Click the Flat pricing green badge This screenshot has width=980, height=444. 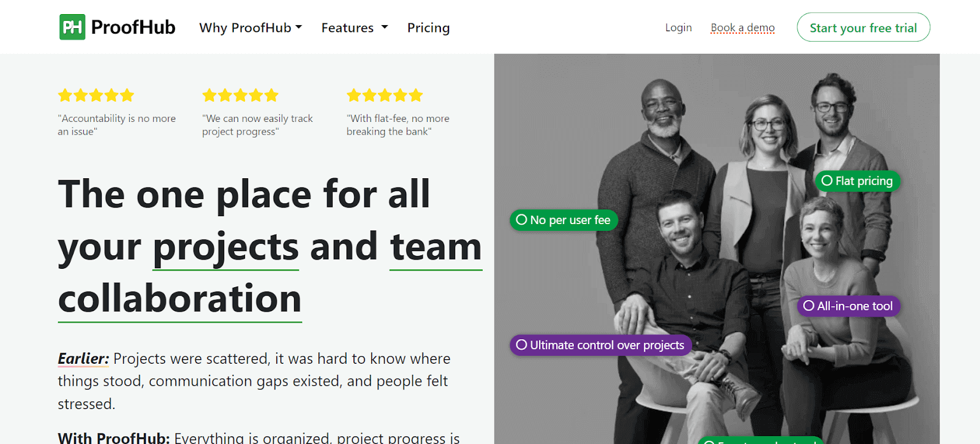(x=858, y=181)
